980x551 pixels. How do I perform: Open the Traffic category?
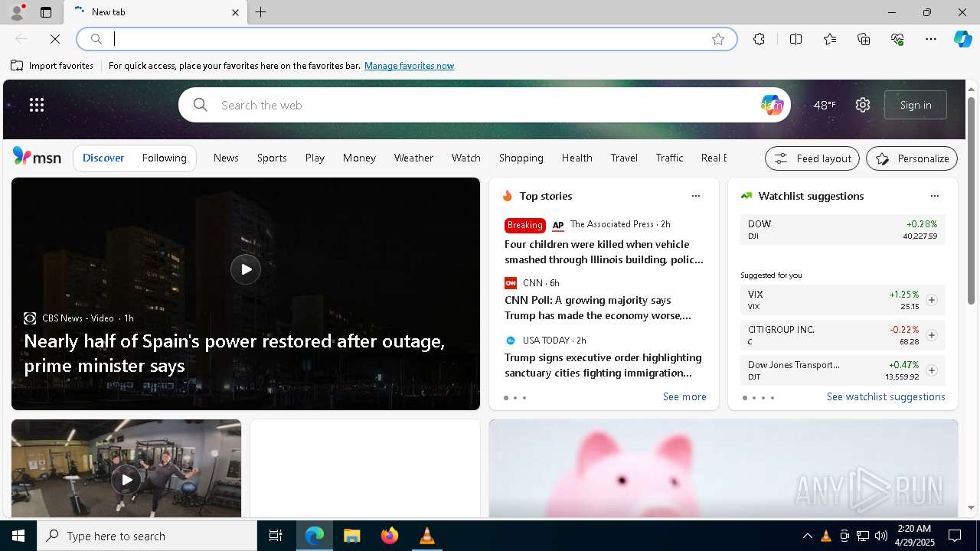669,158
